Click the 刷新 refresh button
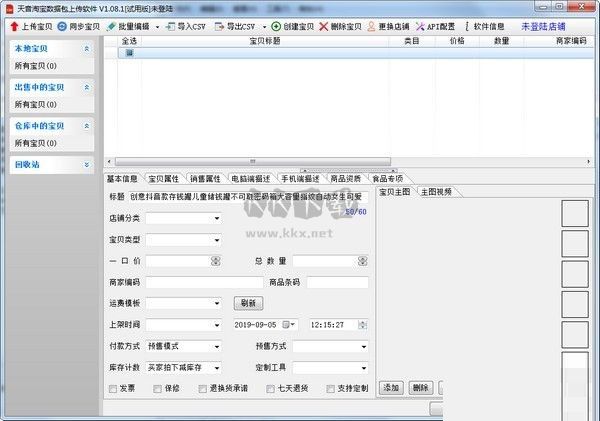Screen dimensions: 600x421 (248, 303)
